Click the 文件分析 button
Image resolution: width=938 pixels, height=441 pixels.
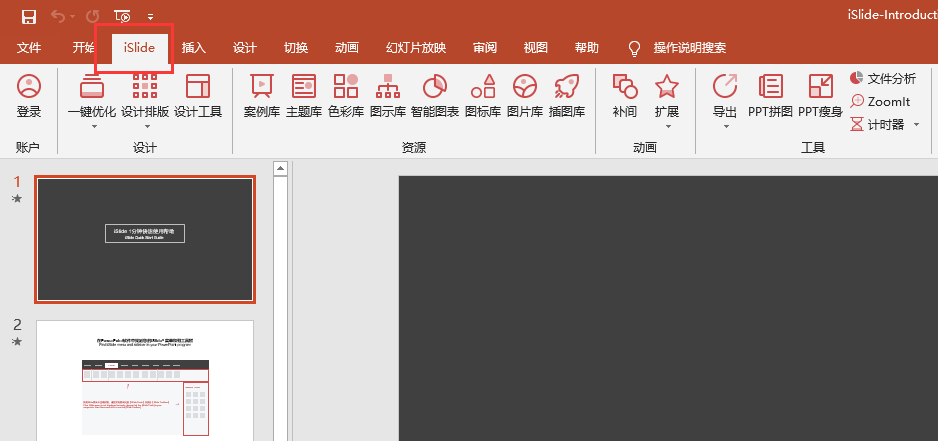[x=882, y=78]
